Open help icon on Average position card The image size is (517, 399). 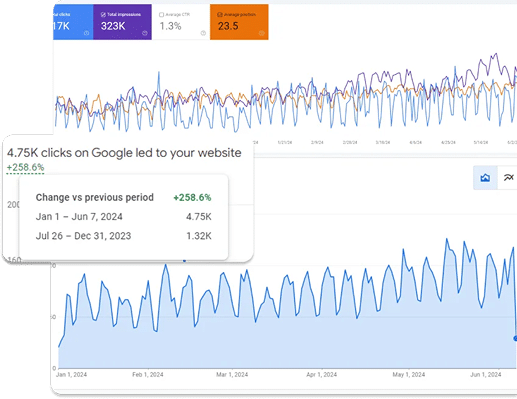[x=261, y=33]
